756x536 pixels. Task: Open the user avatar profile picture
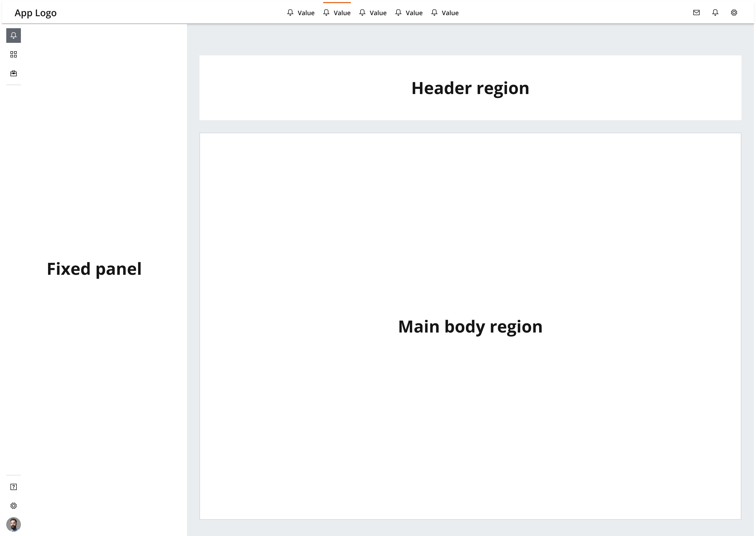pos(14,525)
